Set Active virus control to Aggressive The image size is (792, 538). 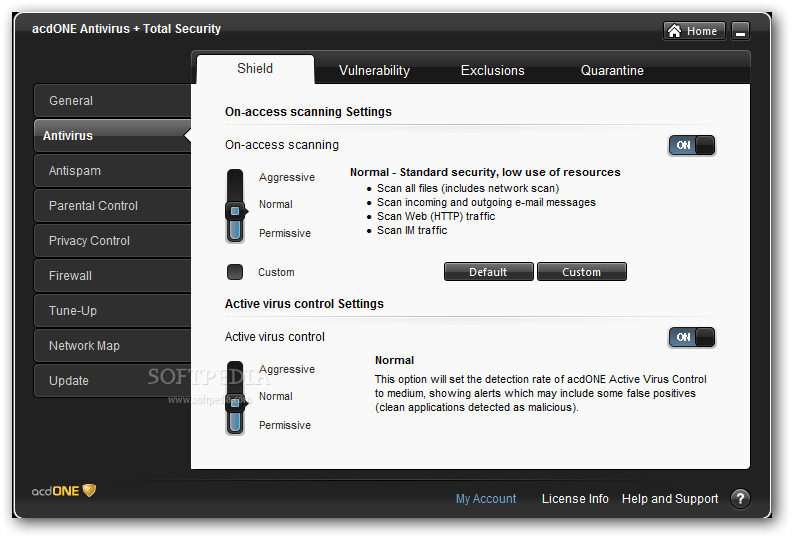point(287,369)
